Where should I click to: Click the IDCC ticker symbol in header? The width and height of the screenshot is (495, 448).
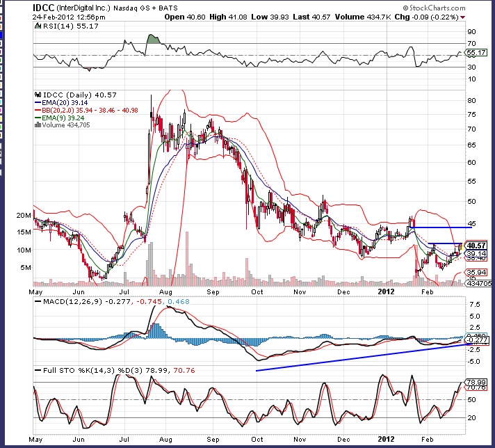(44, 8)
